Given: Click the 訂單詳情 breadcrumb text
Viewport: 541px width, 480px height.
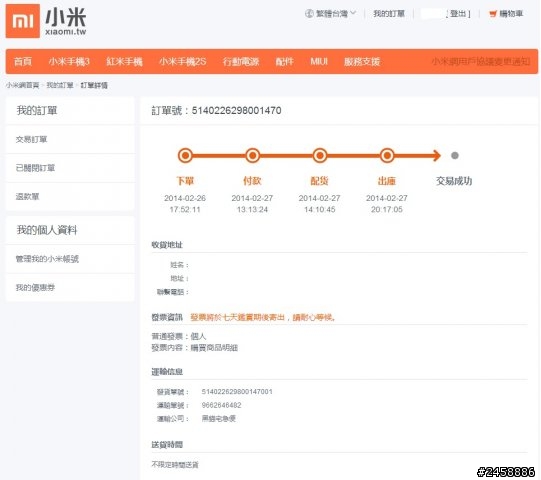Looking at the screenshot, I should pyautogui.click(x=94, y=85).
